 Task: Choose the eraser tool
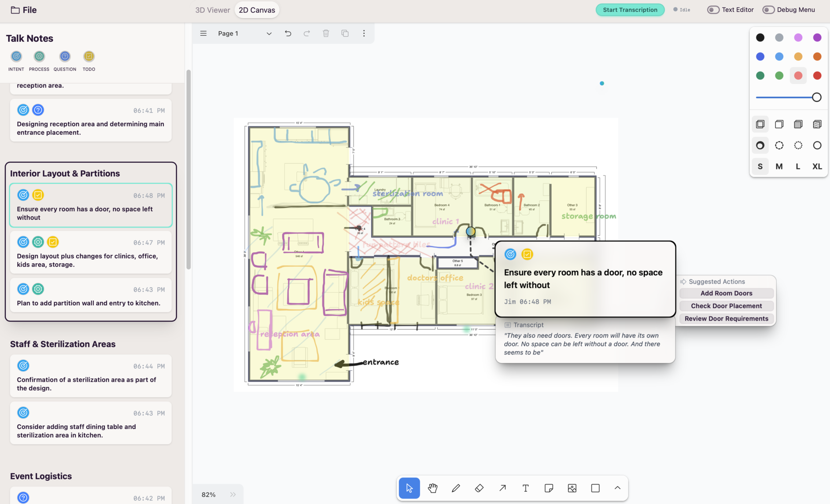tap(479, 488)
